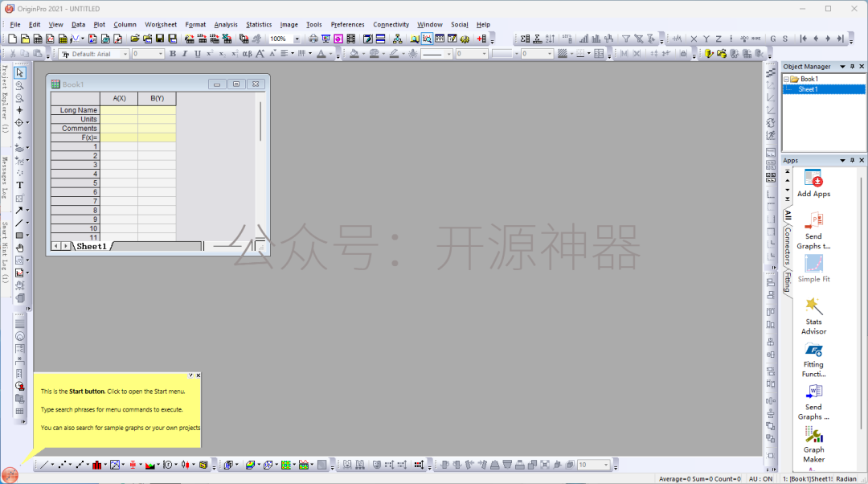The height and width of the screenshot is (484, 868).
Task: Open the Worksheet menu
Action: tap(161, 24)
